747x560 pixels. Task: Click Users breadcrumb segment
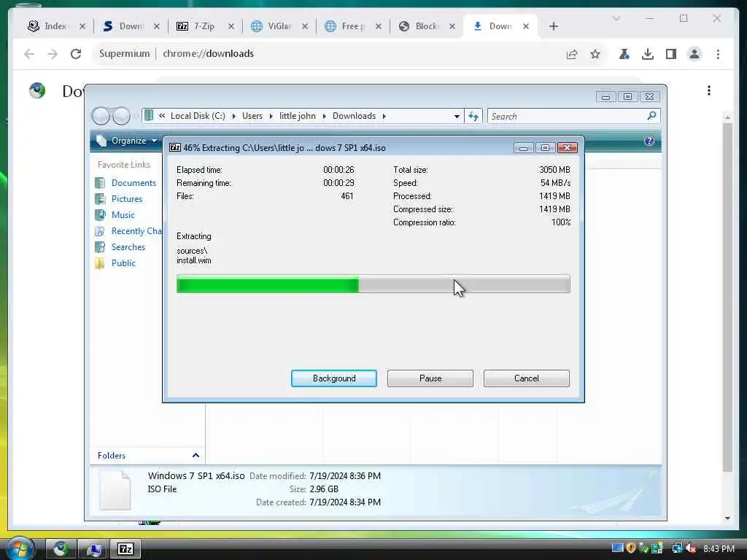pos(252,116)
